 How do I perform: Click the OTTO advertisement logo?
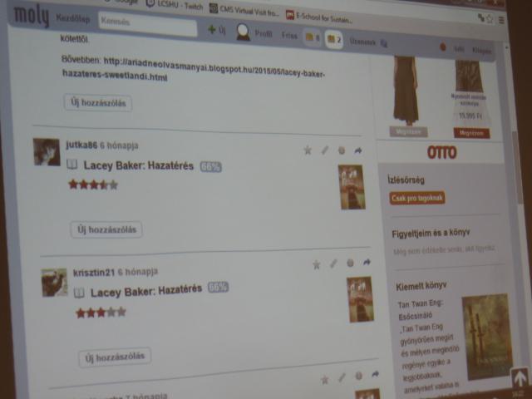441,152
